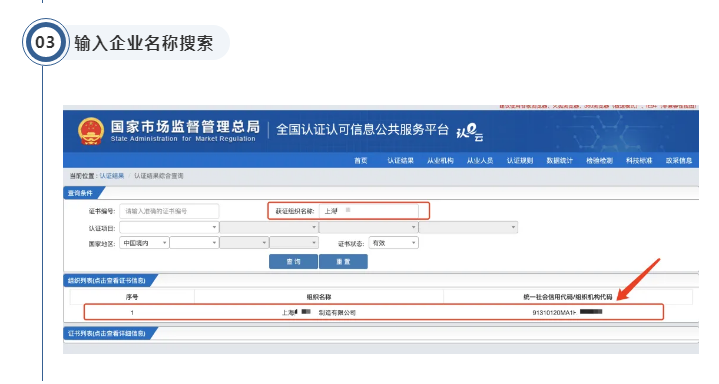Click the 国家市场监督管理总局 title text

tap(185, 127)
